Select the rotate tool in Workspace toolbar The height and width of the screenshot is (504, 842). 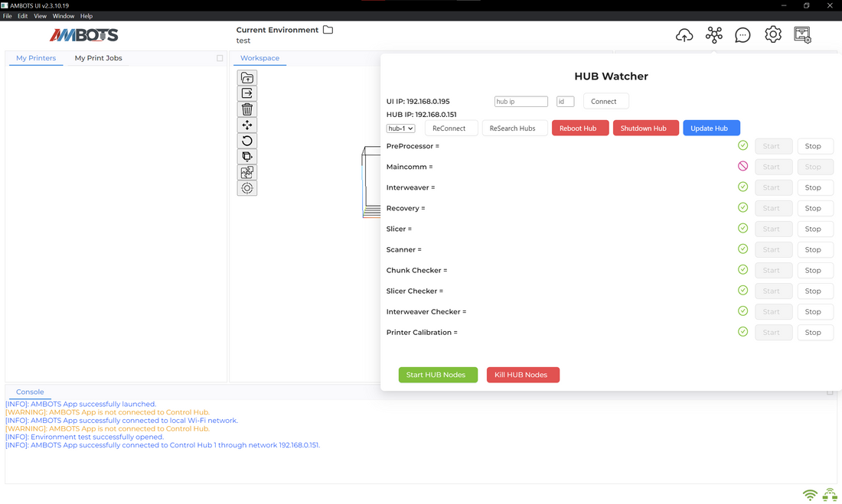pyautogui.click(x=247, y=141)
